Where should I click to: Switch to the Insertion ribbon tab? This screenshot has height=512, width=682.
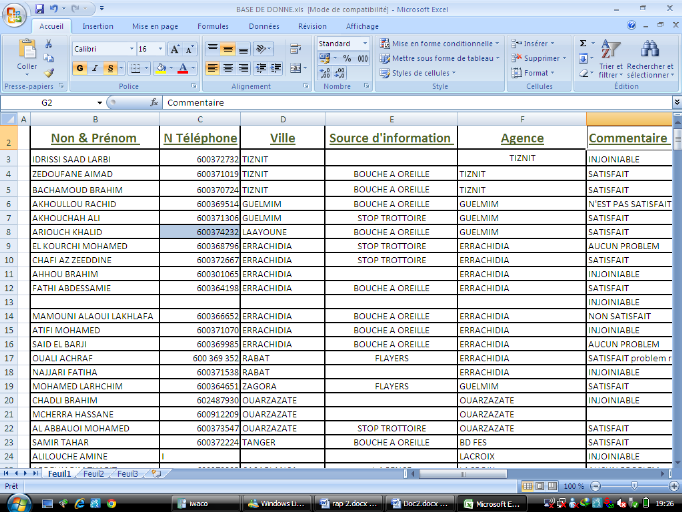pyautogui.click(x=98, y=27)
